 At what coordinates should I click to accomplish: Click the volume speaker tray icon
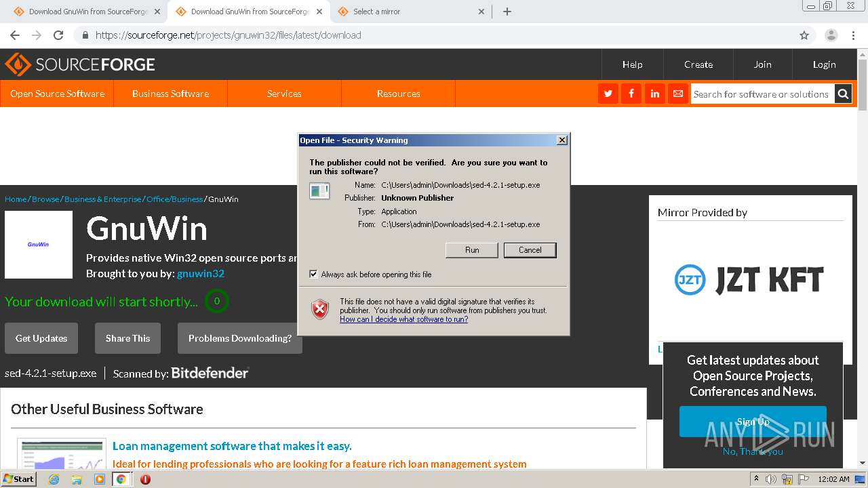pos(771,479)
